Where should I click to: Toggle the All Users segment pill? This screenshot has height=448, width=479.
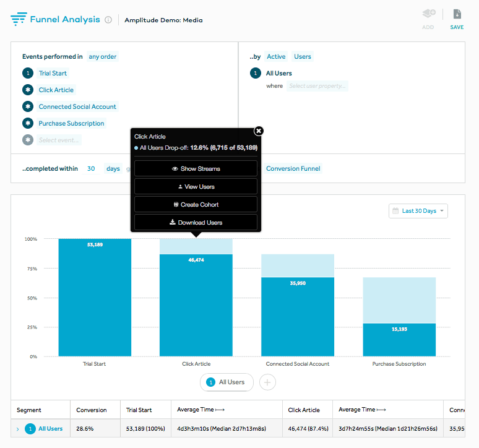click(x=227, y=382)
